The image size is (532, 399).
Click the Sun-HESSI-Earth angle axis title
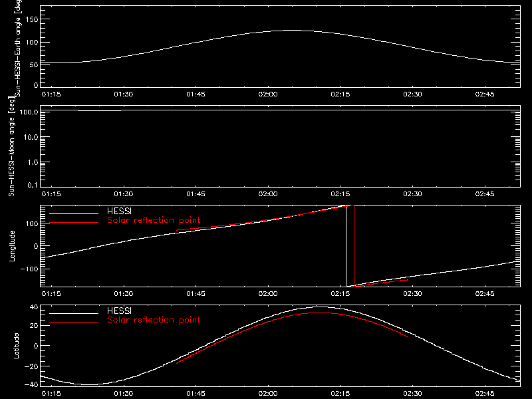click(18, 47)
